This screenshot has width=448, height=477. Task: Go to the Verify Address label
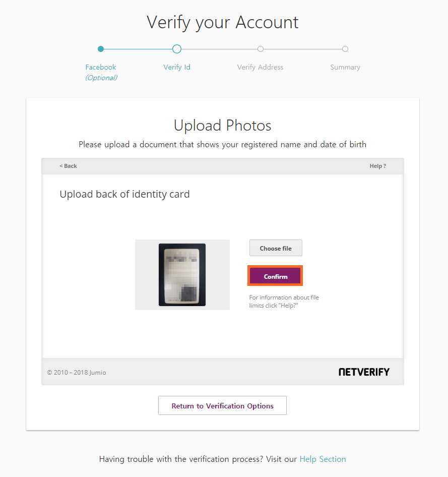tap(260, 67)
